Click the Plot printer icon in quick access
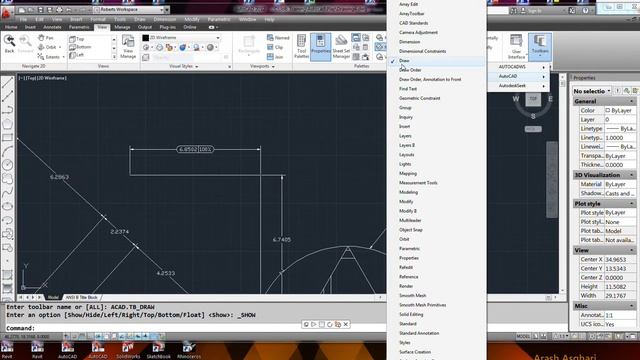The image size is (640, 360). [x=59, y=9]
